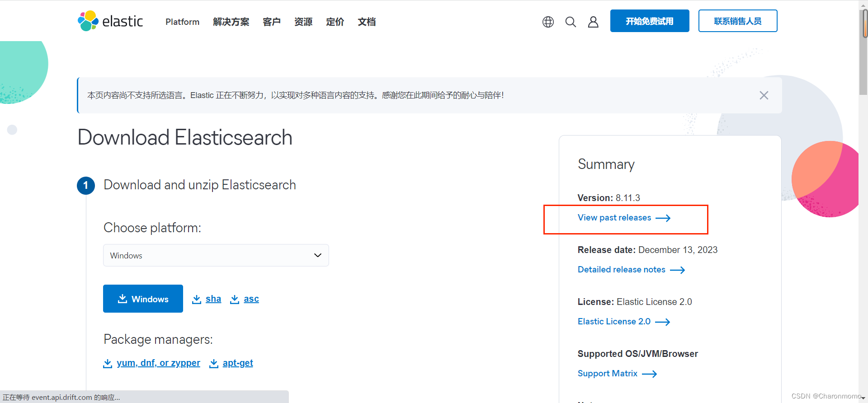Open the 解决方案 menu

click(231, 22)
